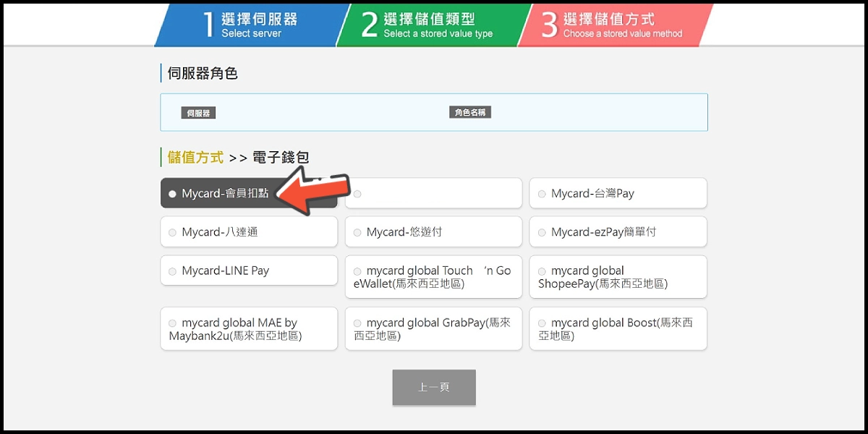Open step 2 Select a stored value type
Screen dimensions: 868x434
[428, 25]
